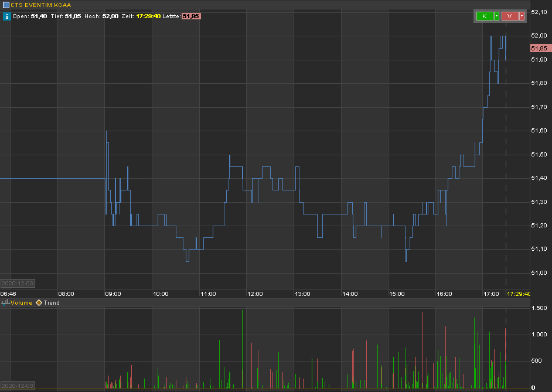This screenshot has width=552, height=392.
Task: Expand the dropdown arrow next to V
Action: pos(522,16)
